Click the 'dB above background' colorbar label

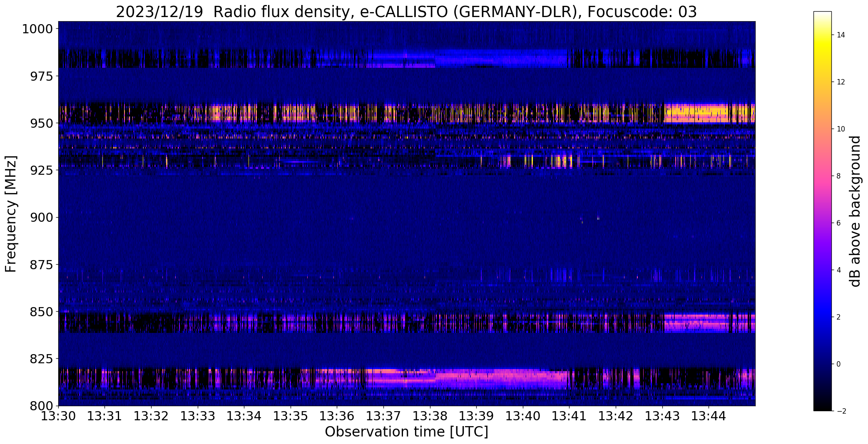tap(855, 211)
